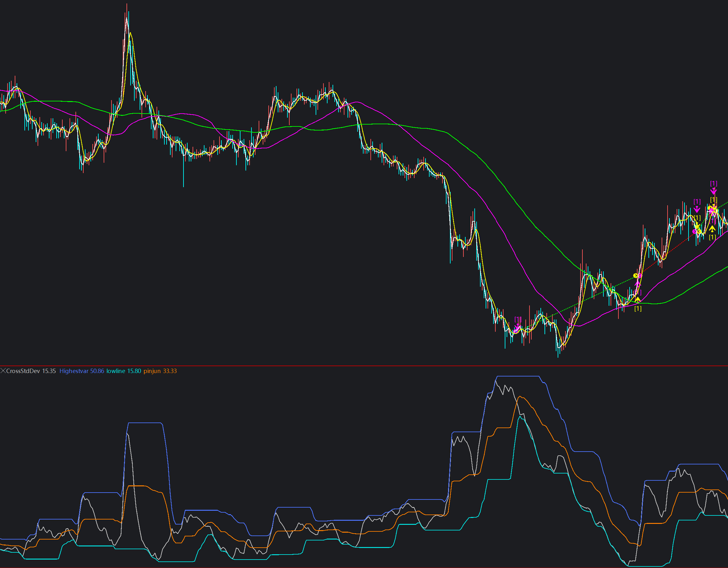Close the CrossStdDev indicator via X icon

pos(3,371)
